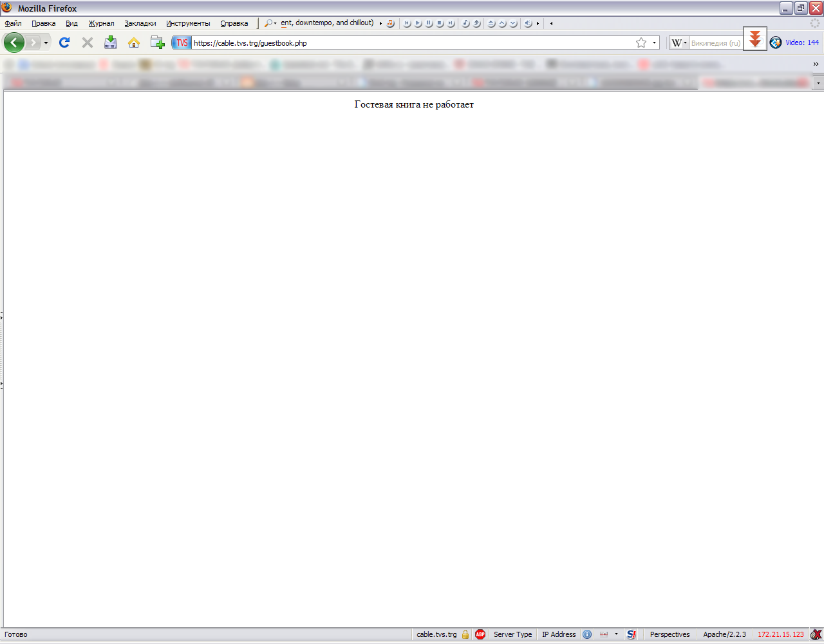The height and width of the screenshot is (644, 824).
Task: Open the Инструменты menu
Action: (x=188, y=24)
